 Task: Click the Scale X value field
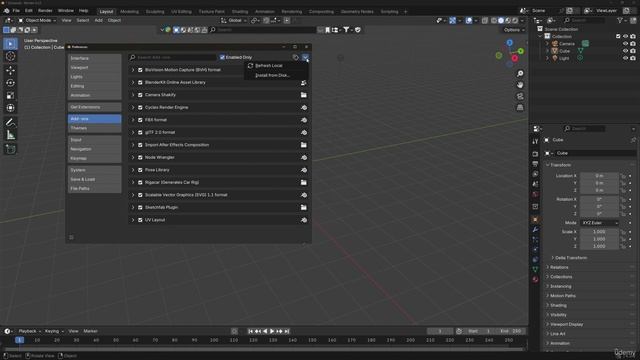[599, 232]
